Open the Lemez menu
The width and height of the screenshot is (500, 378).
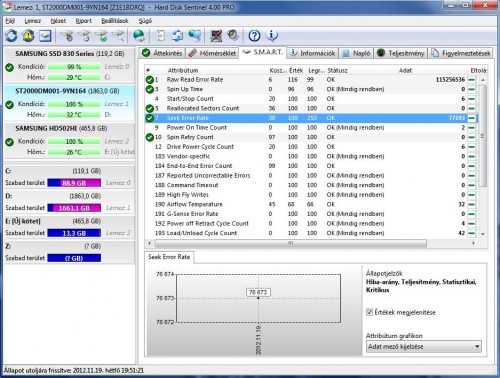pyautogui.click(x=33, y=21)
